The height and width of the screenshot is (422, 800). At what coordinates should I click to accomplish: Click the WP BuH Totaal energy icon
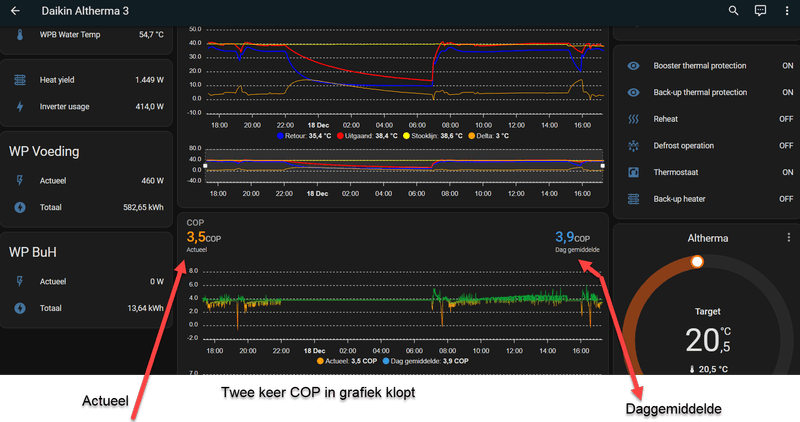tap(20, 308)
